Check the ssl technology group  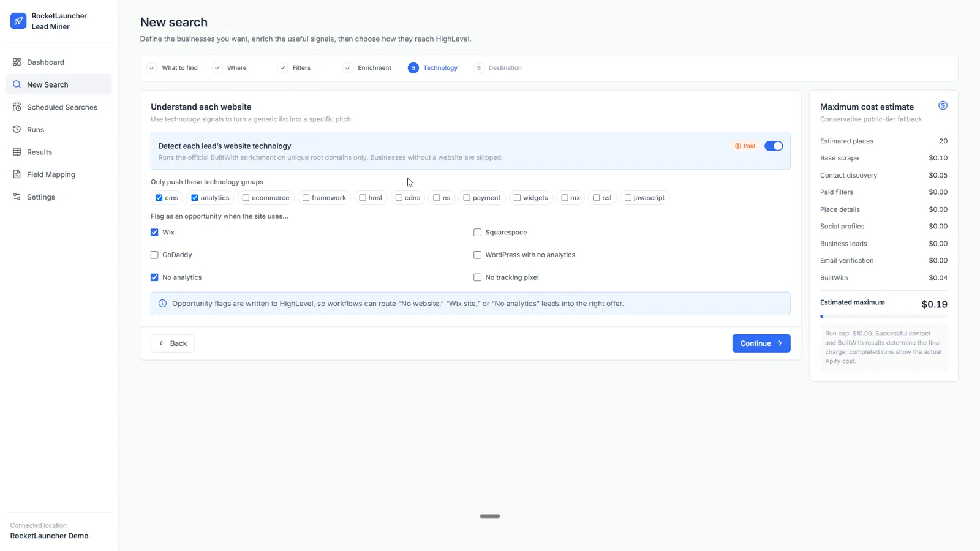597,198
